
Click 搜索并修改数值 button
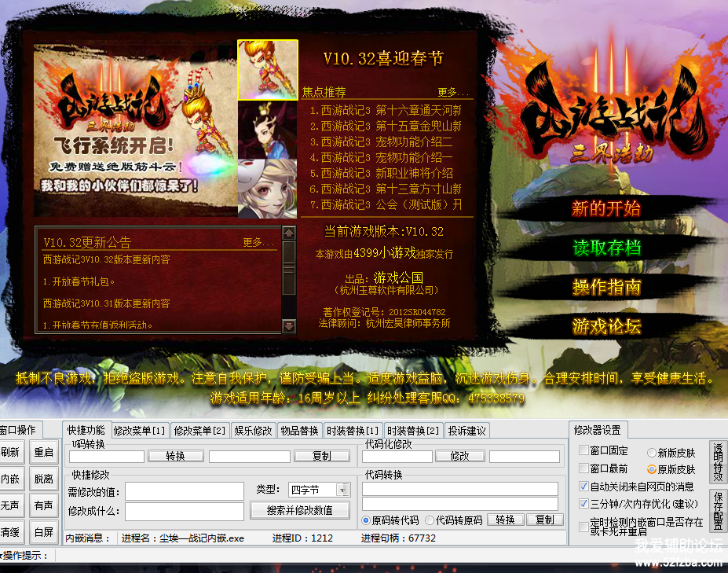[299, 510]
